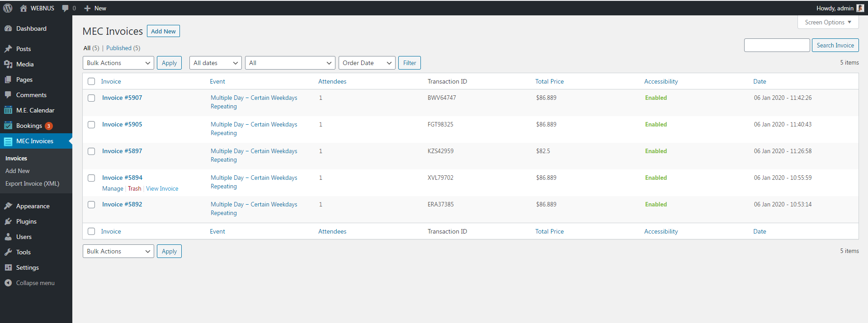Check the box for Invoice #5897

pyautogui.click(x=91, y=151)
